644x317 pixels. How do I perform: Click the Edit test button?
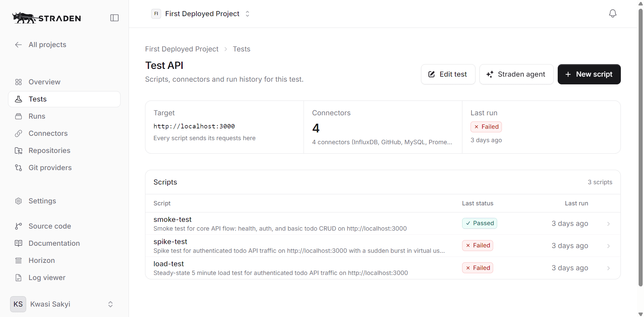(x=448, y=74)
